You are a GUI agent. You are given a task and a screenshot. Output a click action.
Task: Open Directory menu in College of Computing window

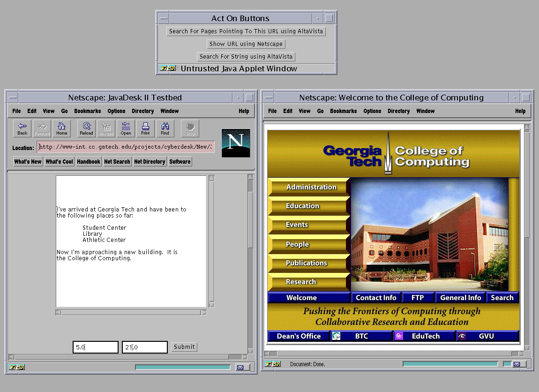398,111
